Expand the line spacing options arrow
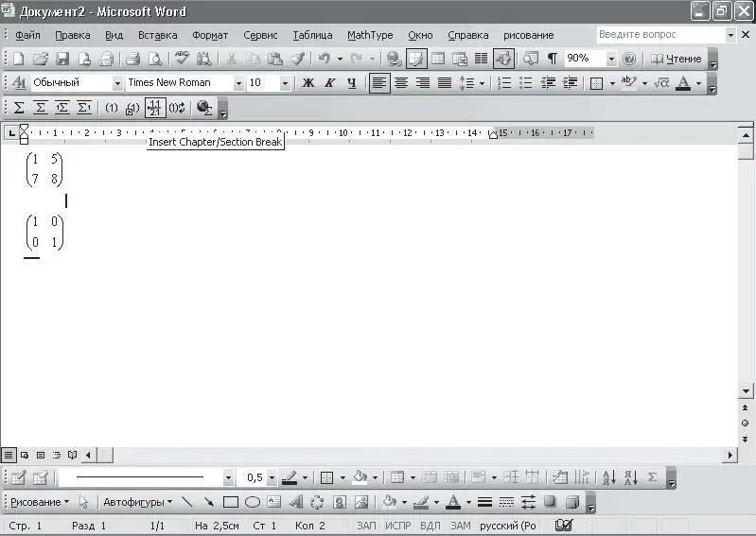 (x=483, y=83)
